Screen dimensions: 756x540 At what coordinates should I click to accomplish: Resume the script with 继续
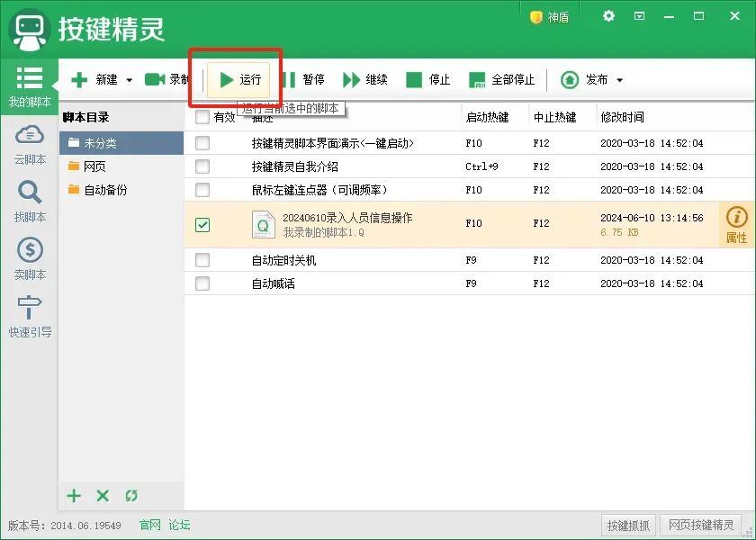click(x=365, y=79)
